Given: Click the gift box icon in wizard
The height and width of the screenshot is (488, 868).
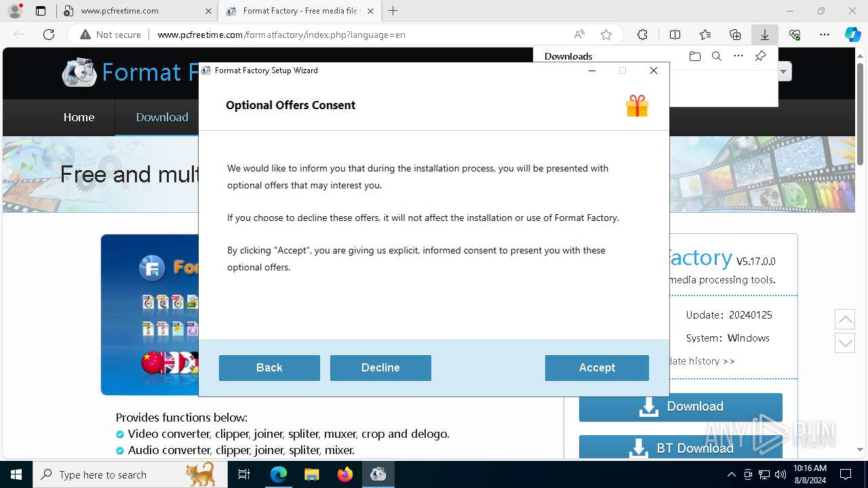Looking at the screenshot, I should pyautogui.click(x=637, y=106).
